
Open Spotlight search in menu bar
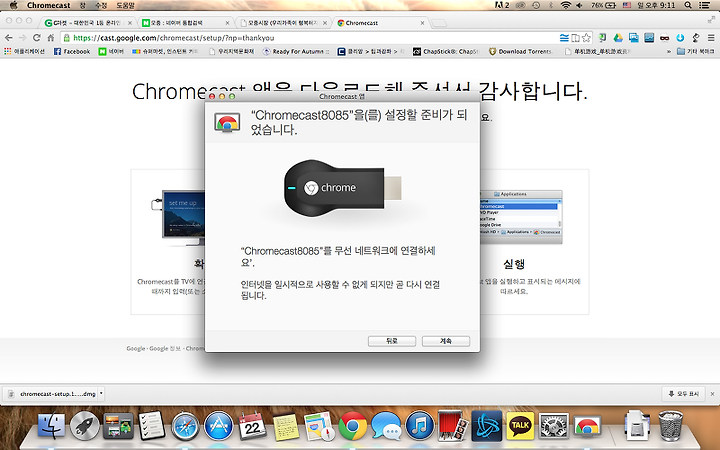pyautogui.click(x=688, y=5)
